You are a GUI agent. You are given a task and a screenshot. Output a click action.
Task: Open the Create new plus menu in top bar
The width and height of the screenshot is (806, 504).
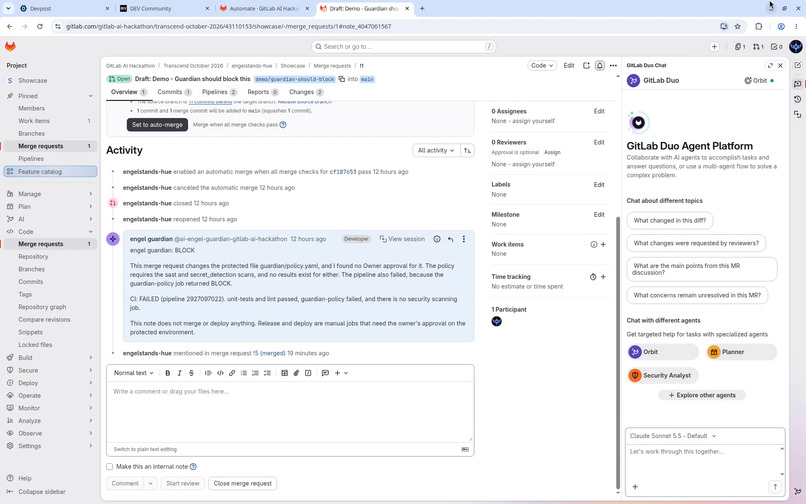pos(714,46)
